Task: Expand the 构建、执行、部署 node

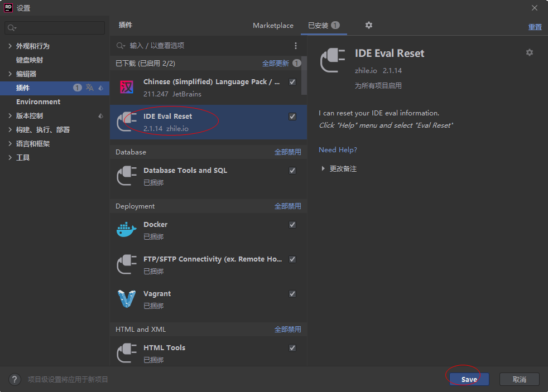Action: click(x=10, y=129)
